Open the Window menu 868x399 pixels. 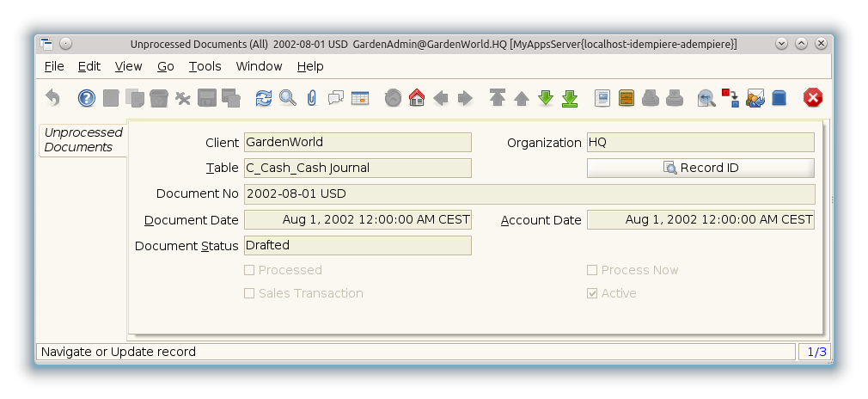tap(259, 66)
